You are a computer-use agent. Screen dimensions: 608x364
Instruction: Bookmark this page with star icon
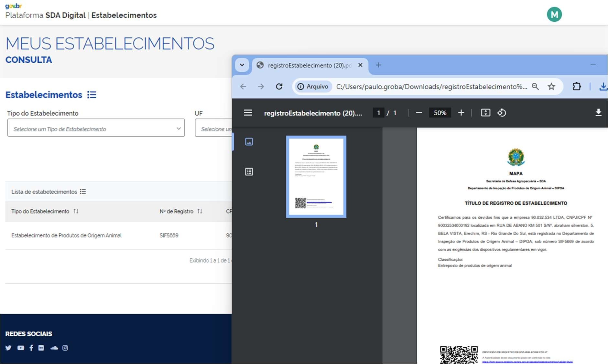click(551, 87)
